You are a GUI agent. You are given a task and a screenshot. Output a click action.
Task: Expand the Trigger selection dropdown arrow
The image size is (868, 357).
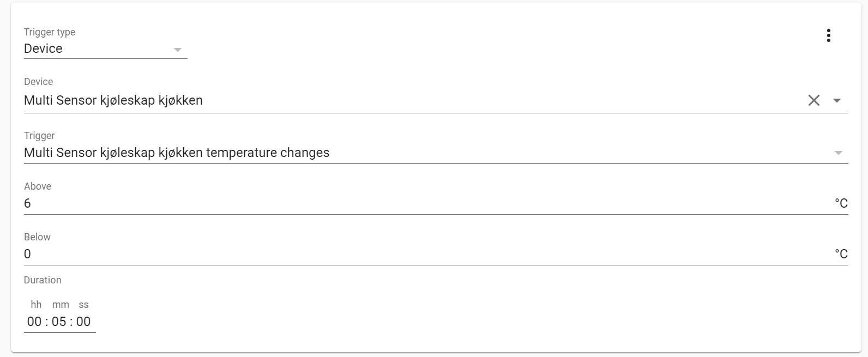tap(839, 153)
